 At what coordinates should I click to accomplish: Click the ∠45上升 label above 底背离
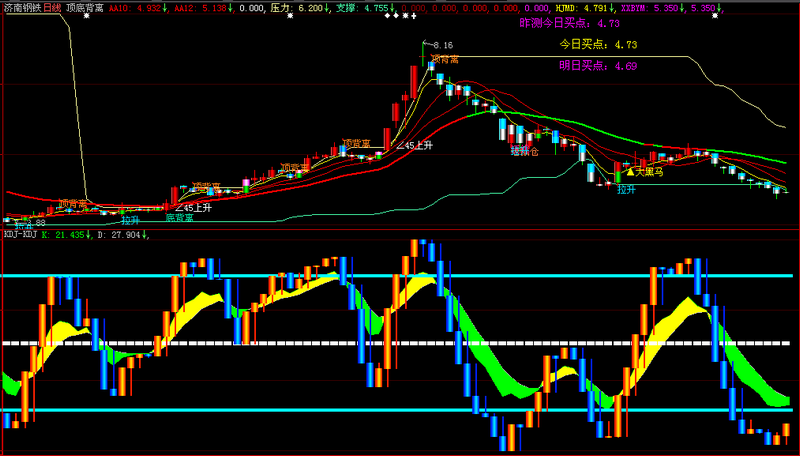tap(193, 208)
